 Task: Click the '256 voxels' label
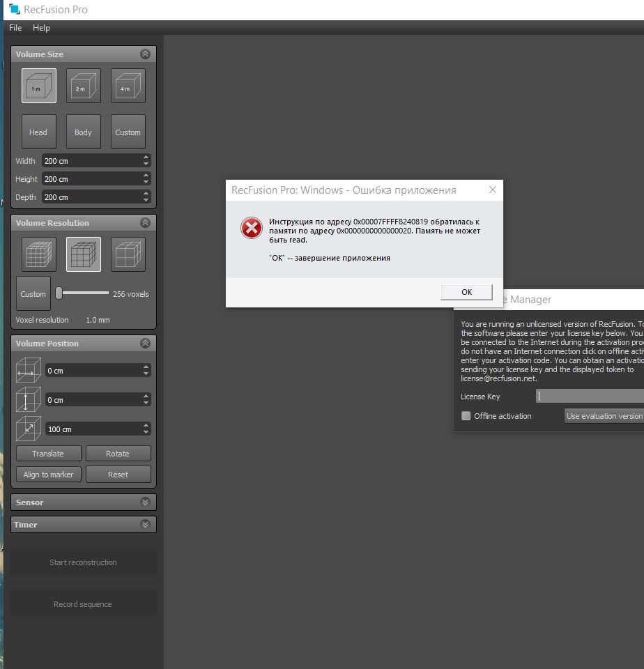click(x=130, y=294)
